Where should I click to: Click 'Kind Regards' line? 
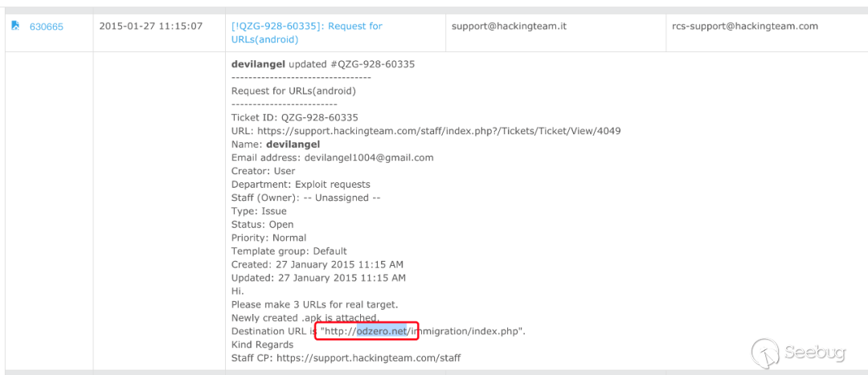262,344
